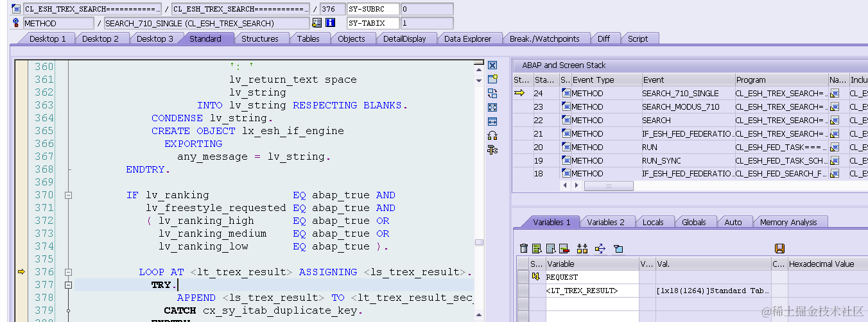
Task: Click the yellow blocks arrows icon in Variables toolbar
Action: pos(582,249)
